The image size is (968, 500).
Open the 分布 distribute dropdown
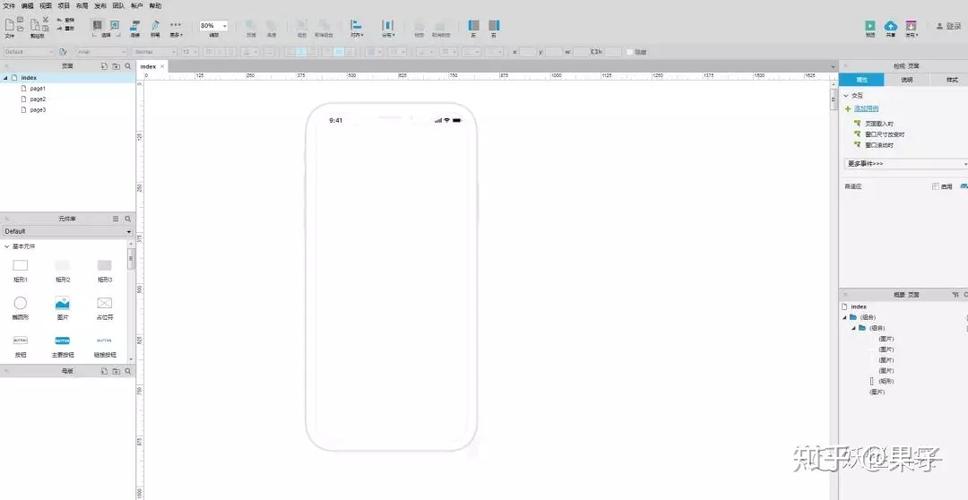pos(388,28)
